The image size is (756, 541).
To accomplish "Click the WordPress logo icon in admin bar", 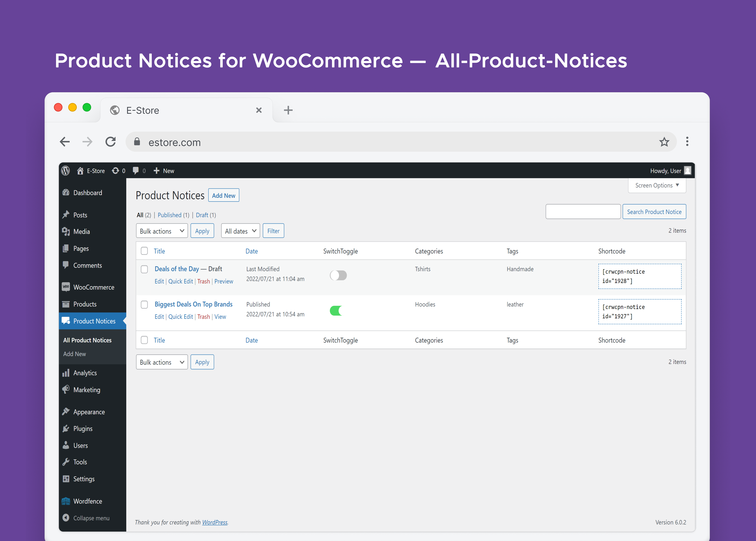I will (x=66, y=171).
